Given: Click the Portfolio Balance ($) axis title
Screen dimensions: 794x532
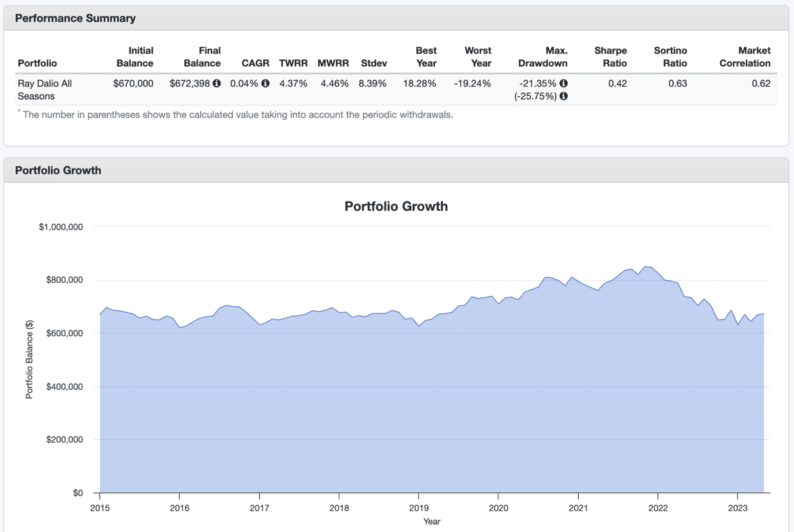Looking at the screenshot, I should click(29, 360).
